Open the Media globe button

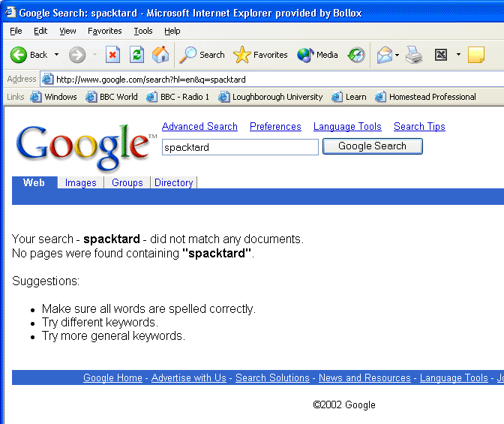317,55
